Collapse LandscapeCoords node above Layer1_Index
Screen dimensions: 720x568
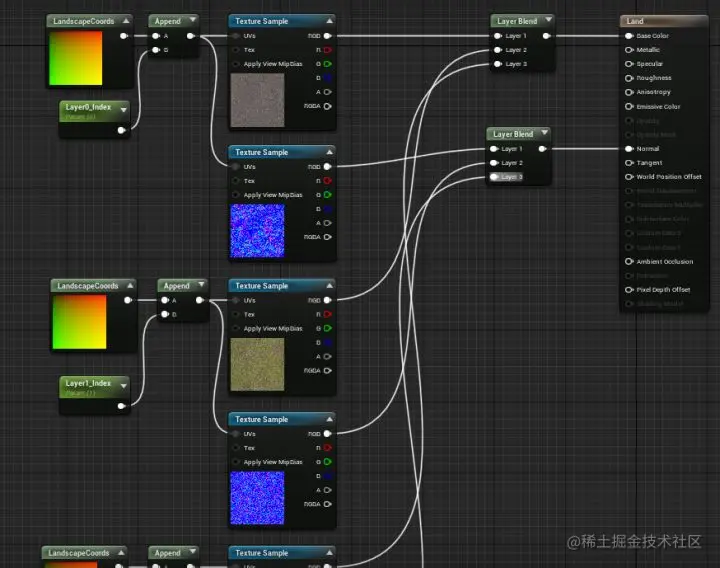pyautogui.click(x=130, y=285)
